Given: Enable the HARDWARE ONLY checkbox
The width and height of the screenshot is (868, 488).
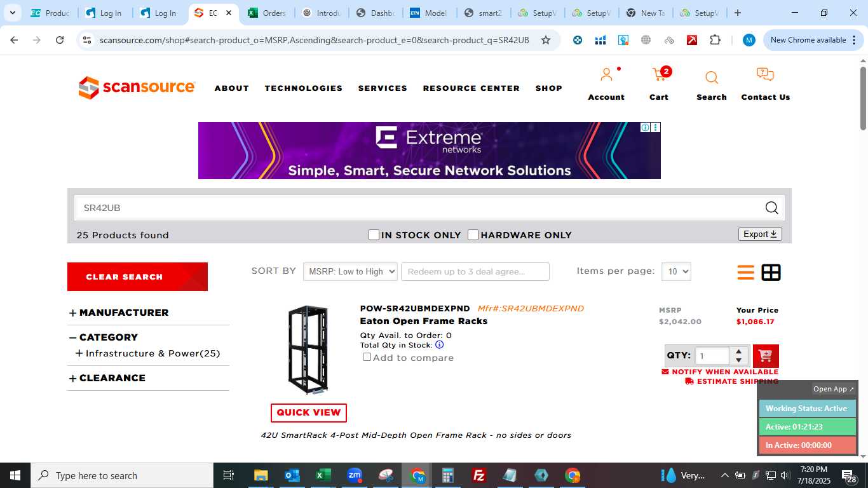Looking at the screenshot, I should click(x=473, y=235).
